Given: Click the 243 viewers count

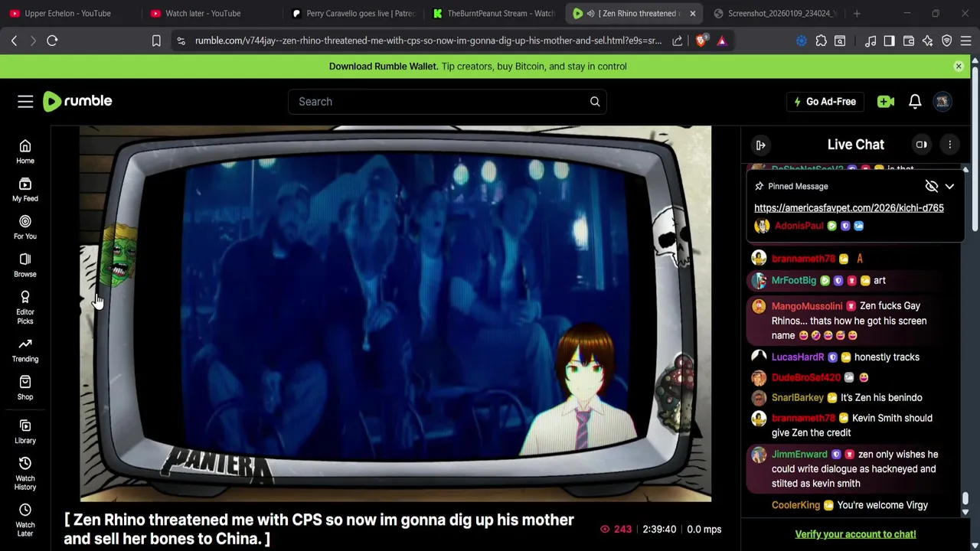Looking at the screenshot, I should coord(616,529).
